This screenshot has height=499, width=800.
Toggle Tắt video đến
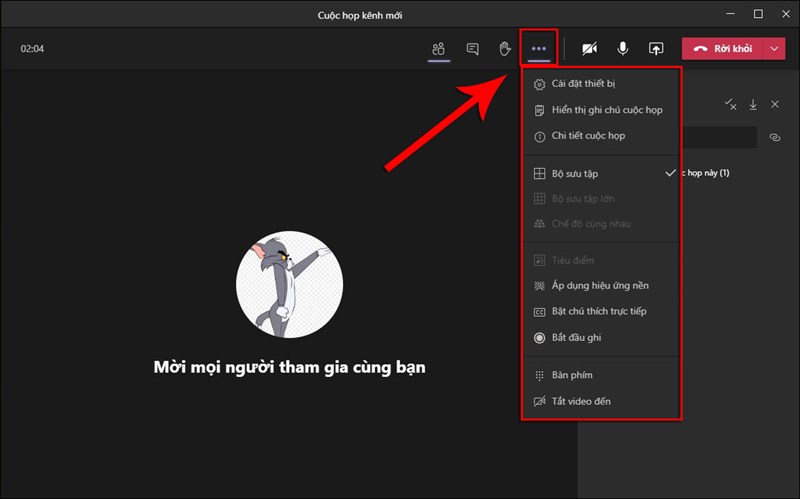tap(602, 401)
